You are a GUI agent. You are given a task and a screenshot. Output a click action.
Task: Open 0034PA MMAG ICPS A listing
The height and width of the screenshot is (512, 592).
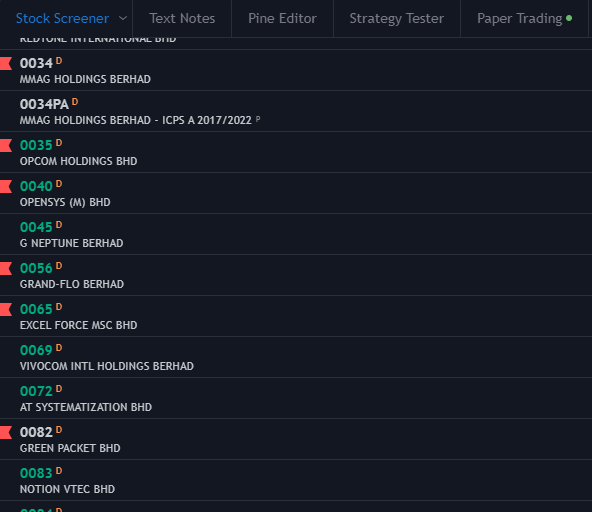pos(296,111)
